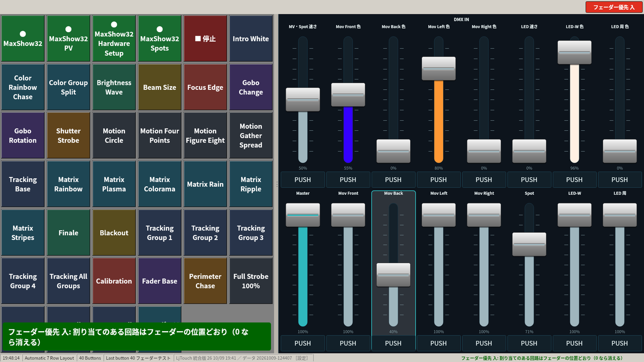Select the Focus Edge cue
This screenshot has width=644, height=362.
point(205,87)
